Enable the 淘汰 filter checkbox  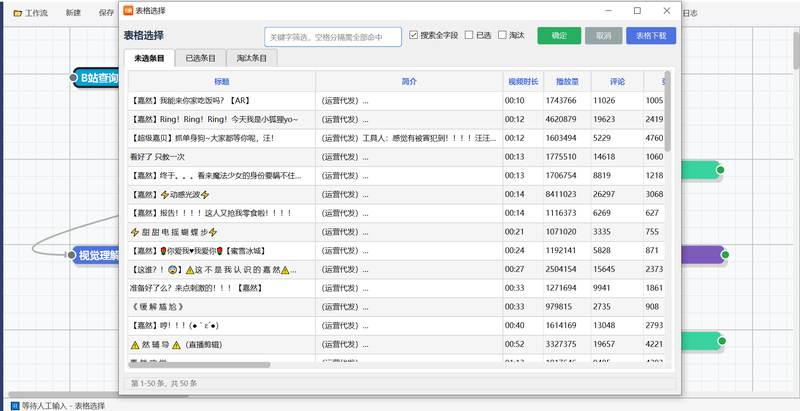(503, 35)
